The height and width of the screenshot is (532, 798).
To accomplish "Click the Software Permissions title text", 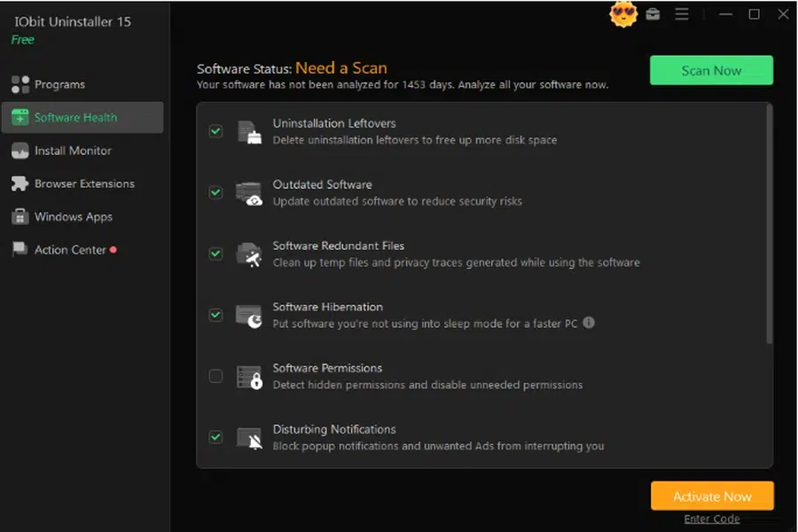I will point(327,368).
